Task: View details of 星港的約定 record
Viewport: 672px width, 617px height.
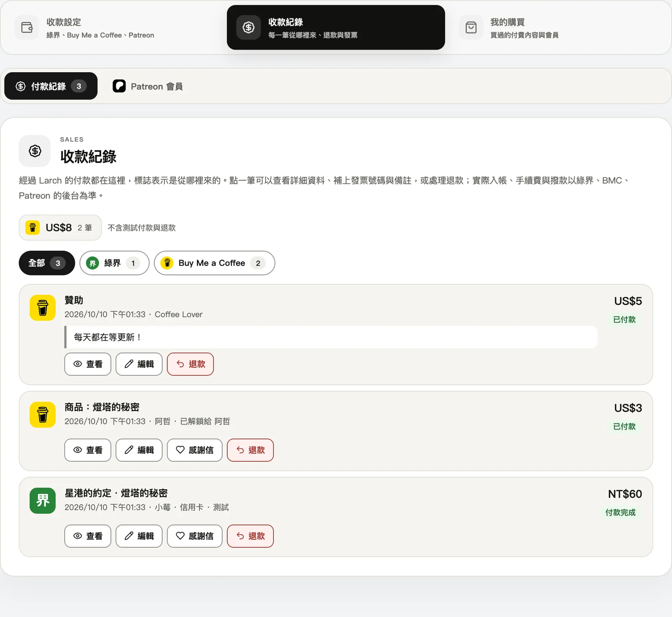Action: (88, 536)
